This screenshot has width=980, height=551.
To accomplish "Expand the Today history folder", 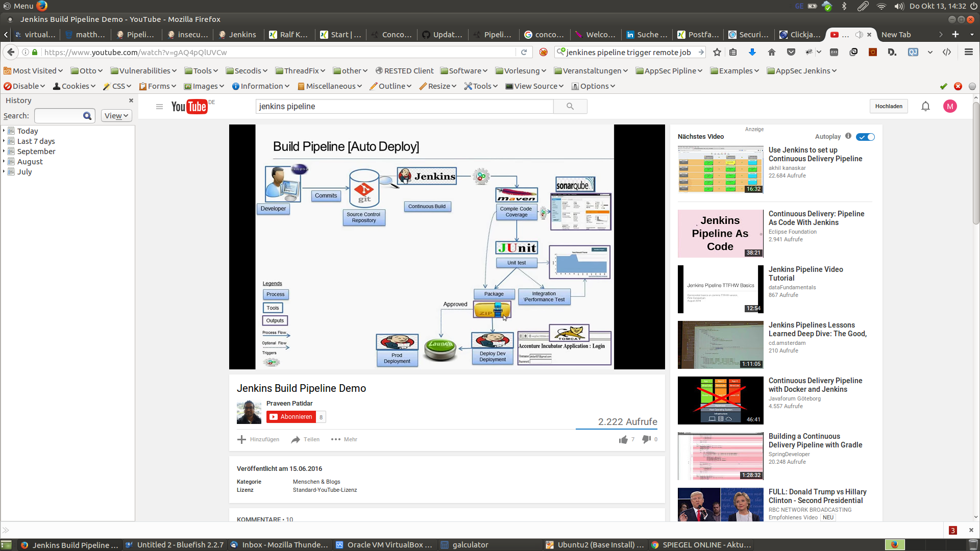I will point(4,131).
